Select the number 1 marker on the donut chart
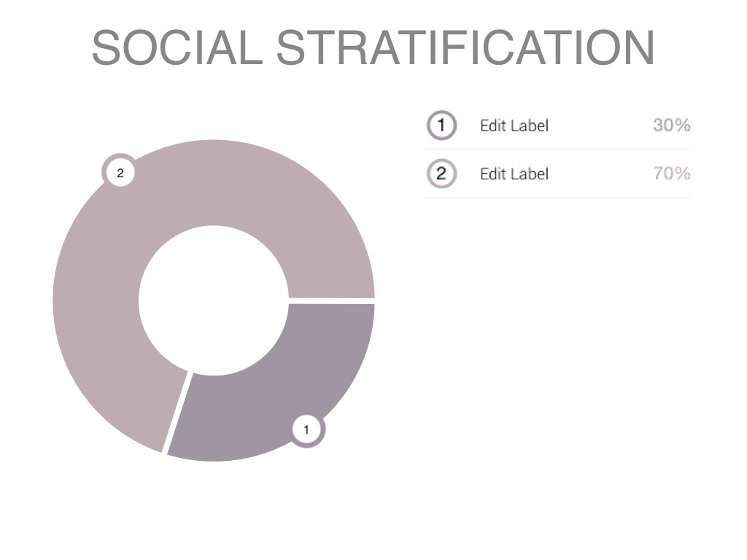 click(306, 429)
